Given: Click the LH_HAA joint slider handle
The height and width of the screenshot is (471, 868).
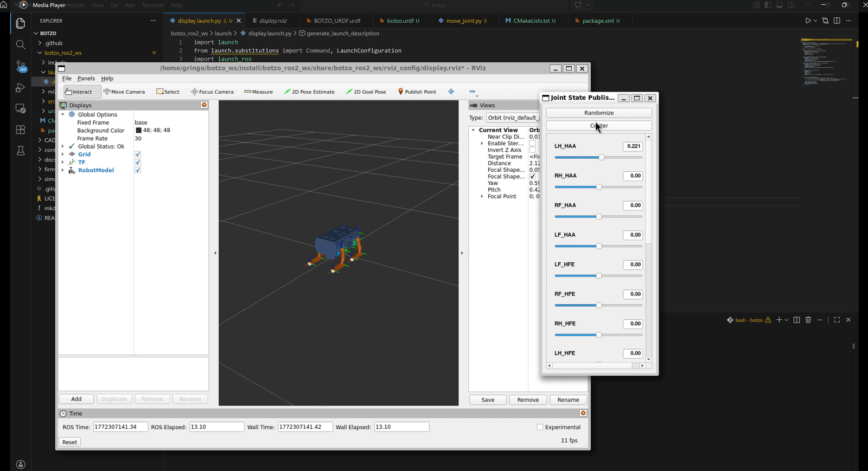Looking at the screenshot, I should (x=601, y=157).
